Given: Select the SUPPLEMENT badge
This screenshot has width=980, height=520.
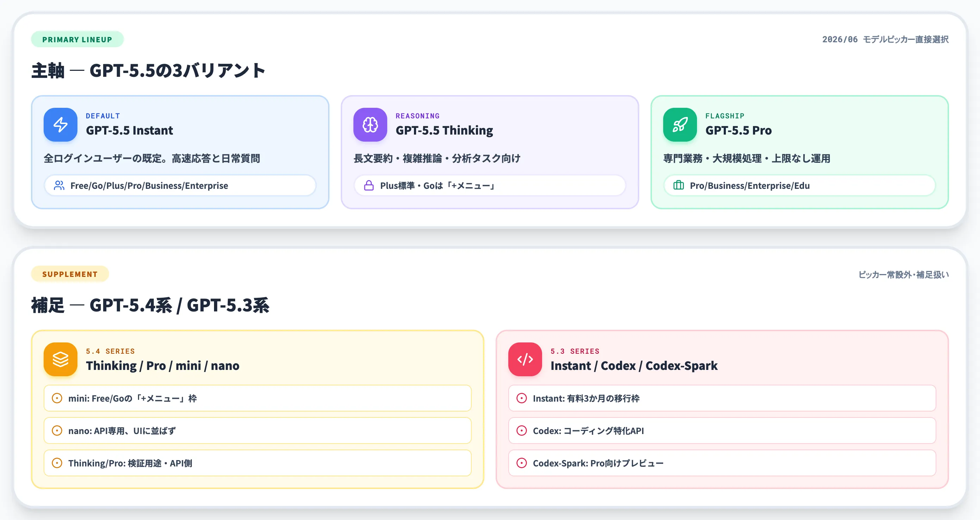Looking at the screenshot, I should coord(70,274).
